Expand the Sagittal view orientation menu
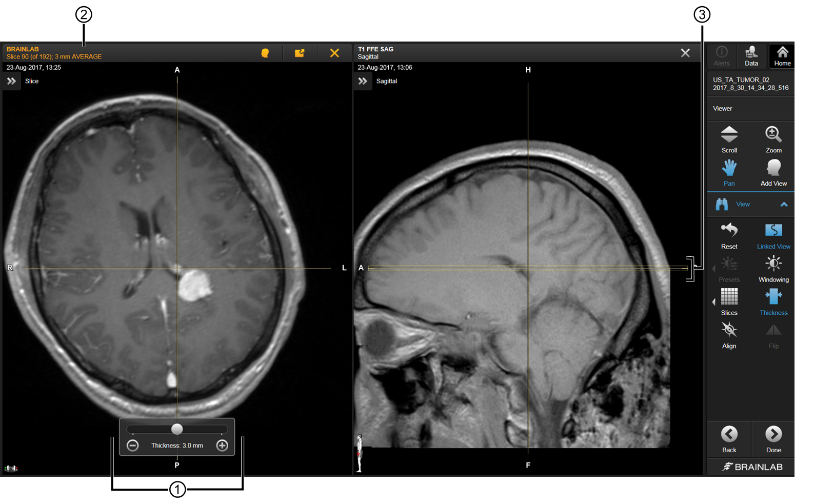Image resolution: width=814 pixels, height=504 pixels. pos(363,81)
